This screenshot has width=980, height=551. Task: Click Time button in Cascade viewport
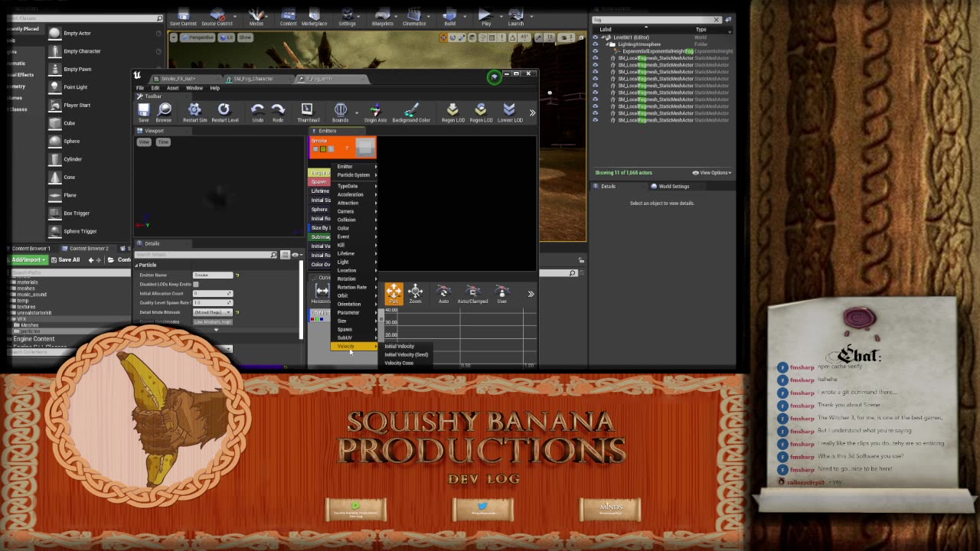(163, 142)
